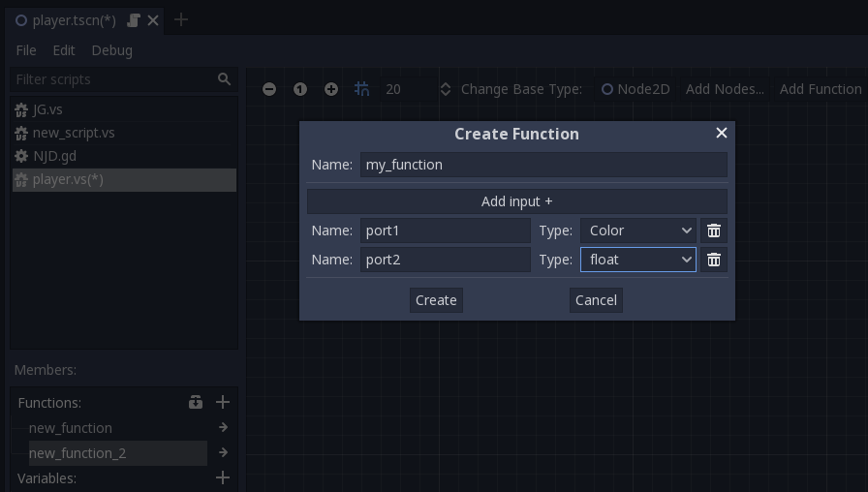The width and height of the screenshot is (868, 492).
Task: Select player.vs(*) in the script list
Action: (x=124, y=179)
